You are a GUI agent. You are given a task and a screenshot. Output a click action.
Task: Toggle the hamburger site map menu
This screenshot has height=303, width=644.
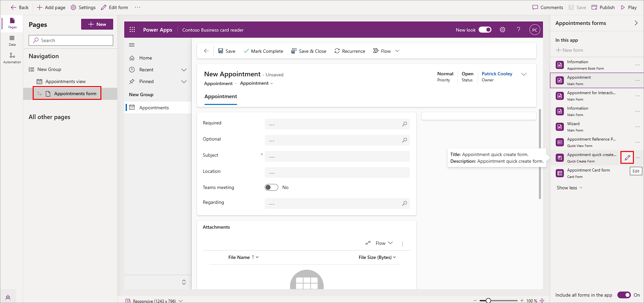[x=132, y=45]
